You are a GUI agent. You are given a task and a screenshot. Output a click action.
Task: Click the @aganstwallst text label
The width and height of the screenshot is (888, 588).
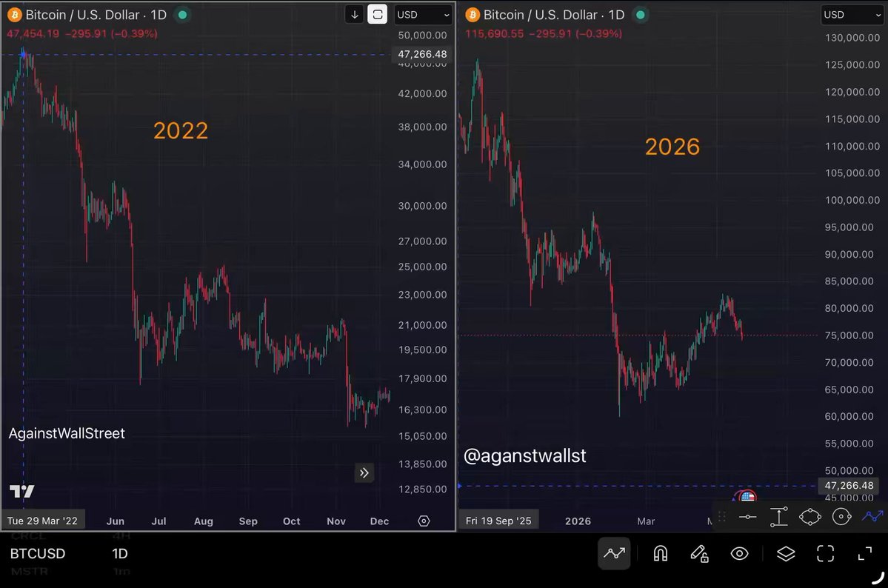[524, 455]
